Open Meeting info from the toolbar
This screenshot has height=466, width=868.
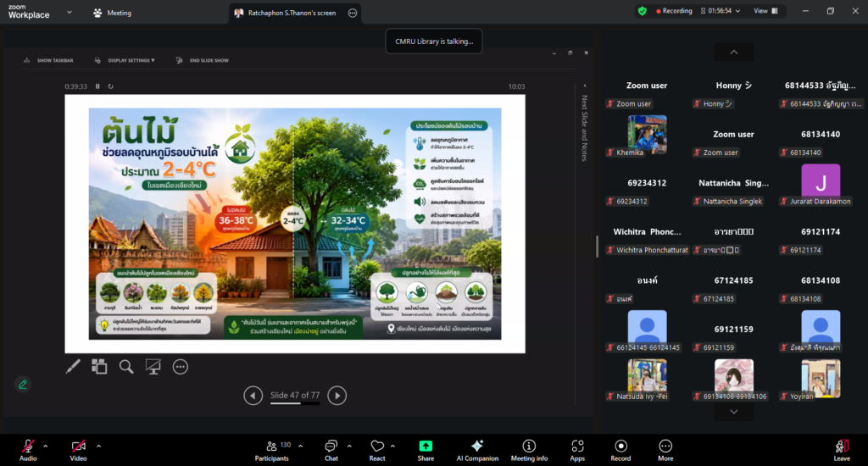click(x=529, y=450)
